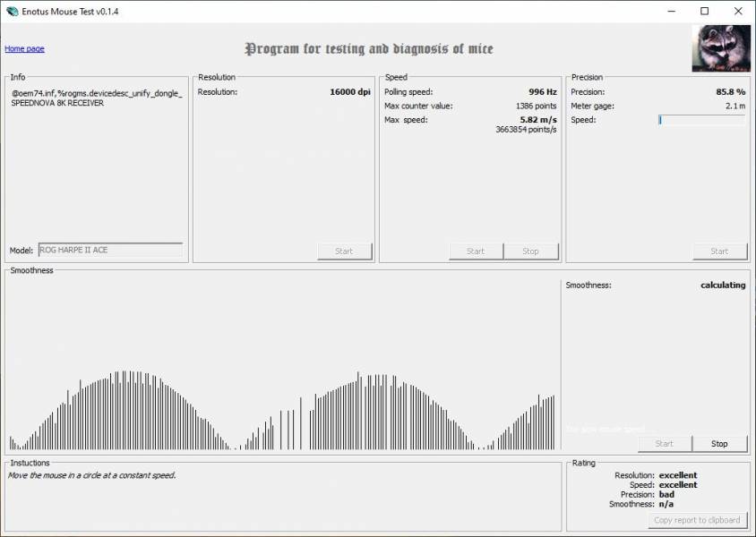The width and height of the screenshot is (756, 537).
Task: Click the Enotus Mouse Test title bar icon
Action: (x=13, y=11)
